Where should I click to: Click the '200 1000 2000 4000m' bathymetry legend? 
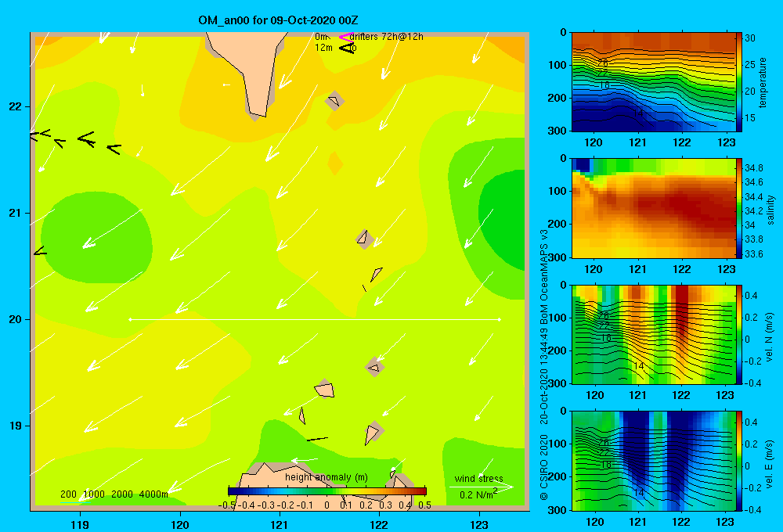point(114,494)
